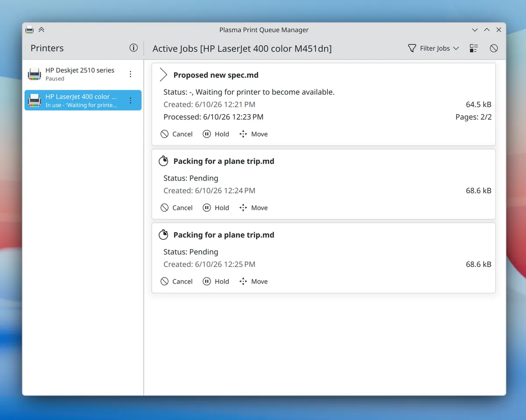
Task: Hold the Proposed new spec.md job
Action: (x=216, y=134)
